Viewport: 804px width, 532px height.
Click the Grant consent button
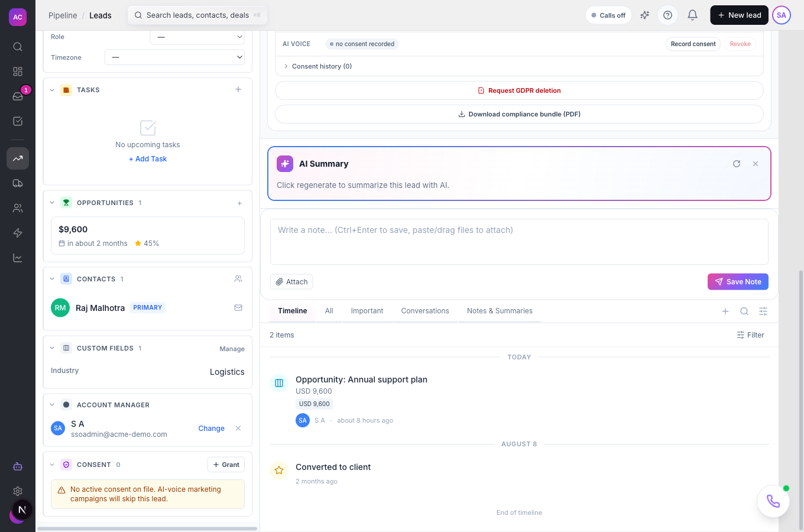coord(226,465)
